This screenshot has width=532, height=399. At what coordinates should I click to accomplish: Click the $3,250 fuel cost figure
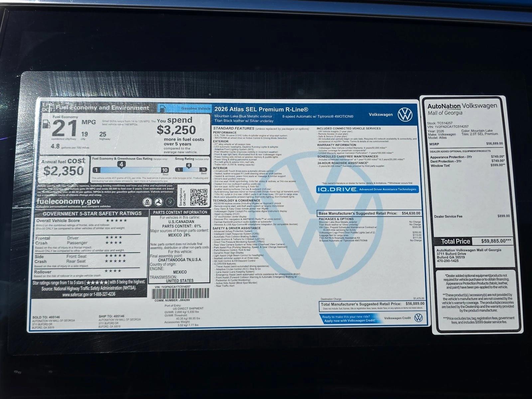(x=176, y=130)
